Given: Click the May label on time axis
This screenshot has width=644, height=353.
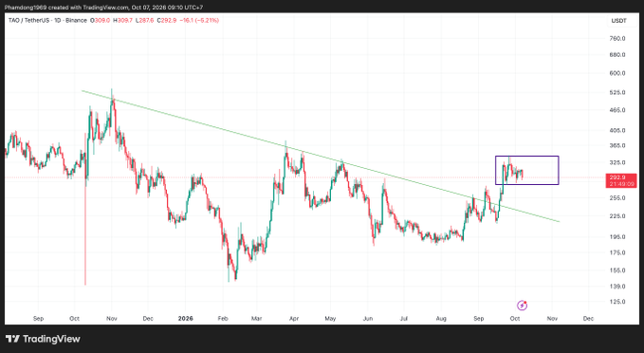Looking at the screenshot, I should (x=330, y=319).
